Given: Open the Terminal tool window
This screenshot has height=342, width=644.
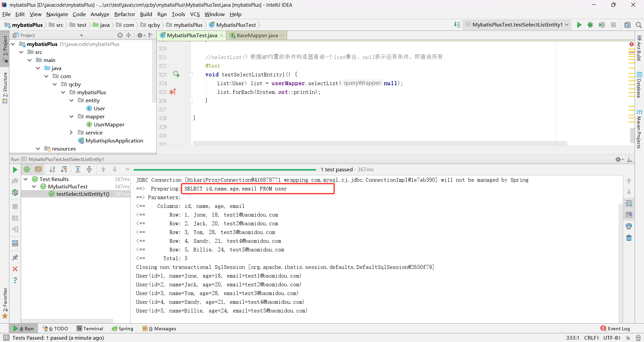Looking at the screenshot, I should tap(90, 329).
